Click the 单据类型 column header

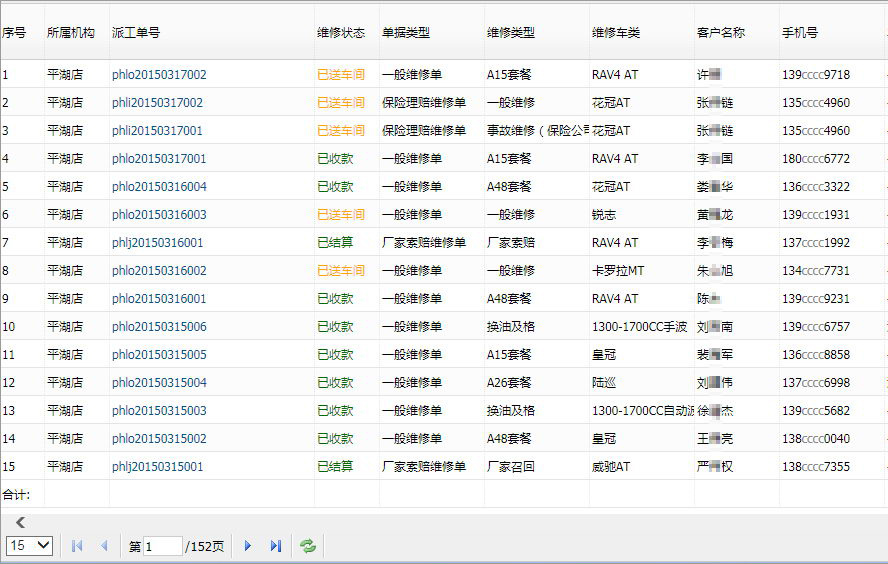pos(406,33)
